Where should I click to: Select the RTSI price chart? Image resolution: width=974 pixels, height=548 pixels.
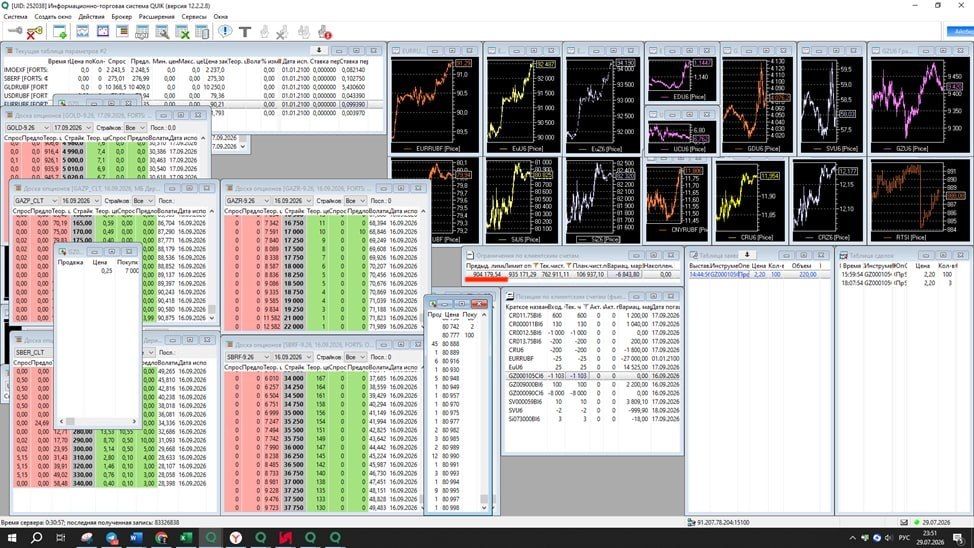coord(919,202)
